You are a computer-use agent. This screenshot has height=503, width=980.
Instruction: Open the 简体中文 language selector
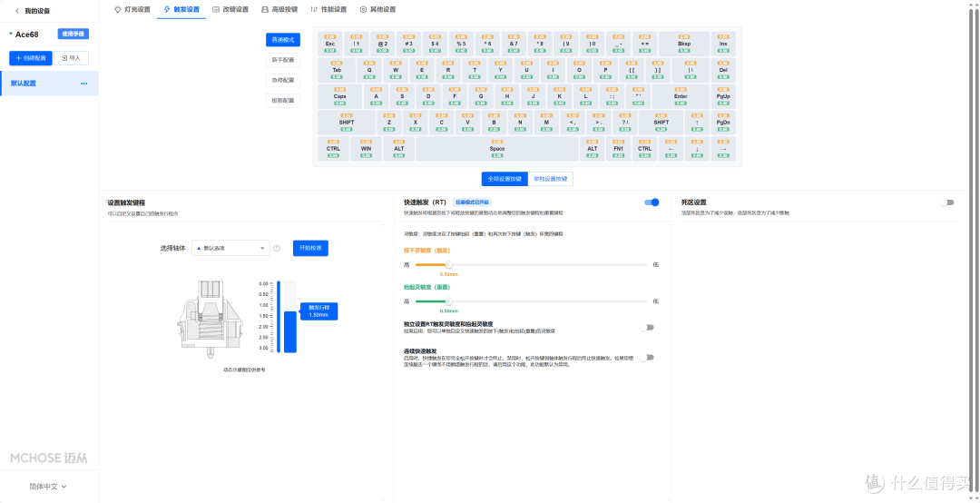point(48,486)
